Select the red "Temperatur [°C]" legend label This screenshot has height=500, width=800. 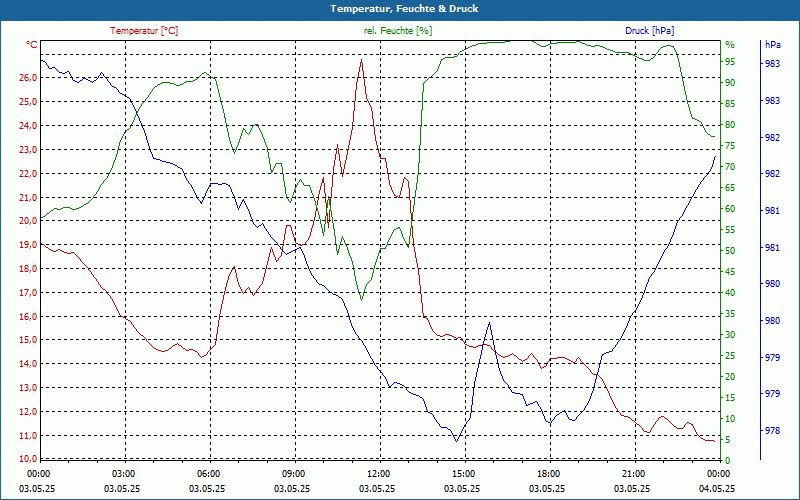point(144,31)
